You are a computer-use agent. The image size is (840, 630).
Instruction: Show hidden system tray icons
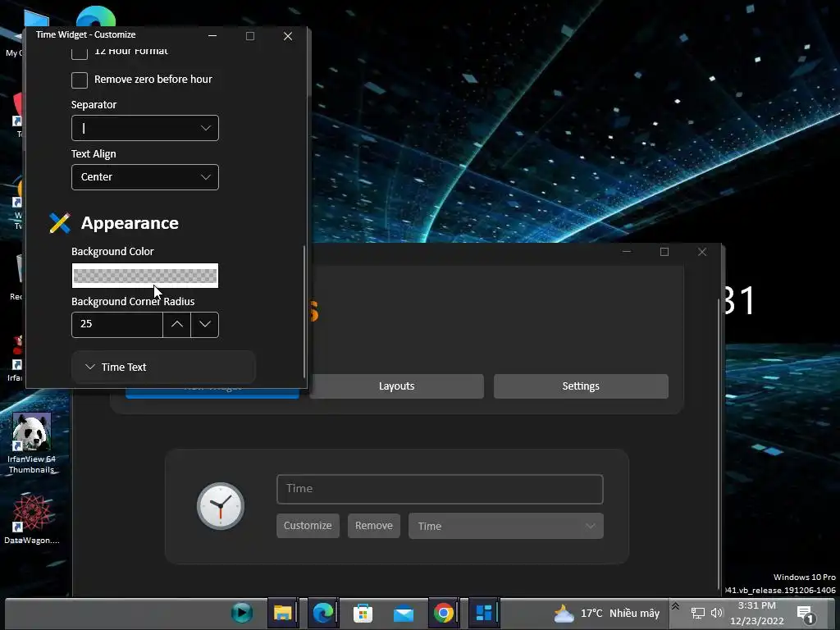click(x=676, y=606)
